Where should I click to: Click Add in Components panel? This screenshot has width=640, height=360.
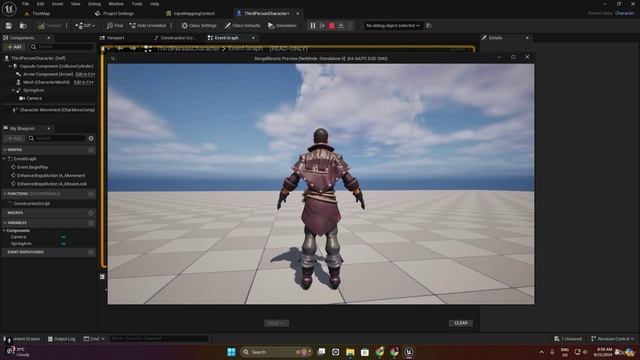click(x=14, y=47)
